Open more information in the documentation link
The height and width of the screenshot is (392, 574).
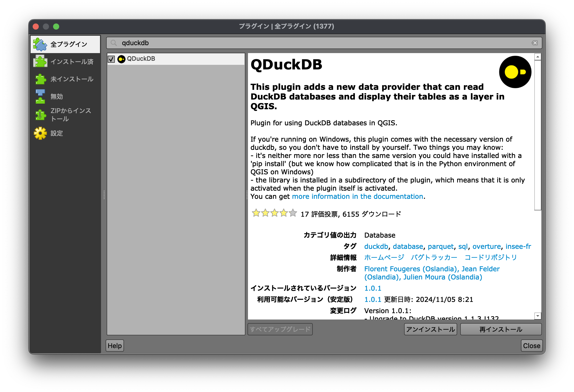[357, 196]
